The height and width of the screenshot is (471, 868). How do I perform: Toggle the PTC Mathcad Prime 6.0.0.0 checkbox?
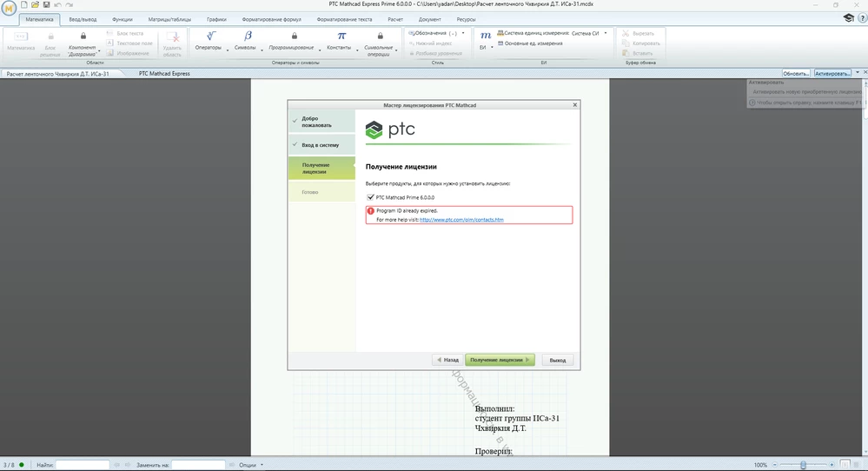370,197
